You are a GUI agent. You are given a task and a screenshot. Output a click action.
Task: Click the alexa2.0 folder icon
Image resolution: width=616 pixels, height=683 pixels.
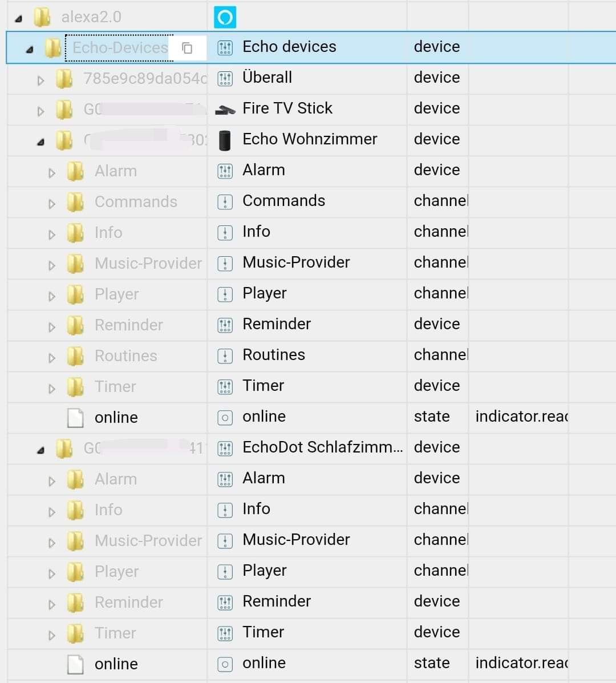click(x=42, y=17)
